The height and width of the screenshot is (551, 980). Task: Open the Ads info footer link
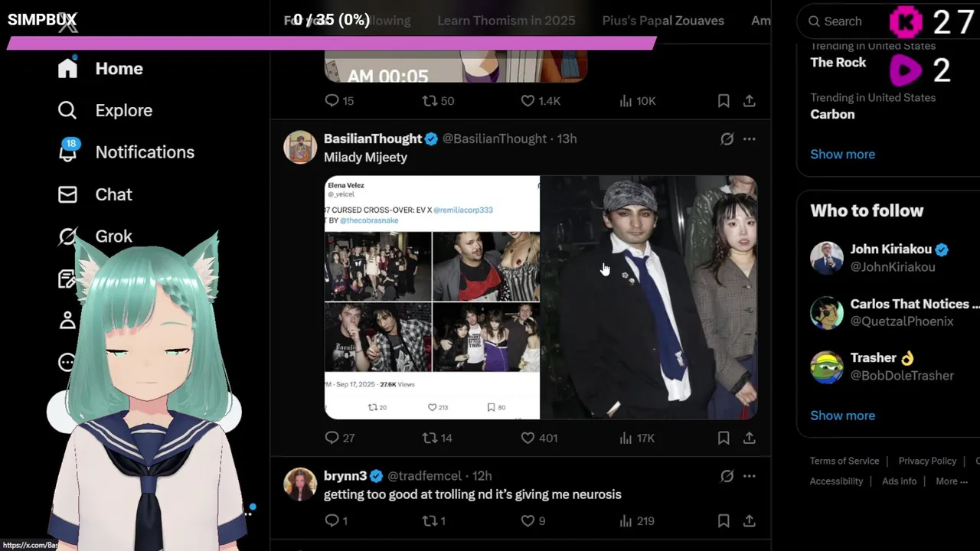899,481
